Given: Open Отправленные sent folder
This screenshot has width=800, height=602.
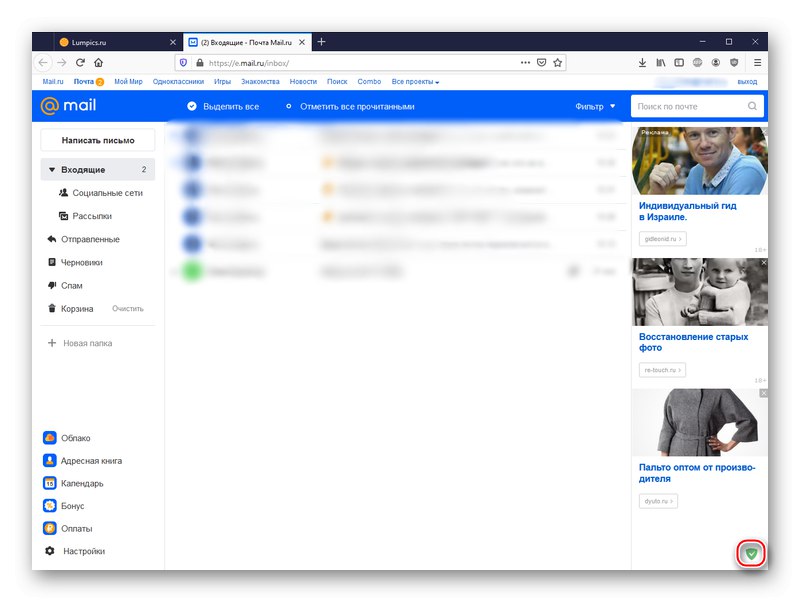Looking at the screenshot, I should pyautogui.click(x=84, y=239).
